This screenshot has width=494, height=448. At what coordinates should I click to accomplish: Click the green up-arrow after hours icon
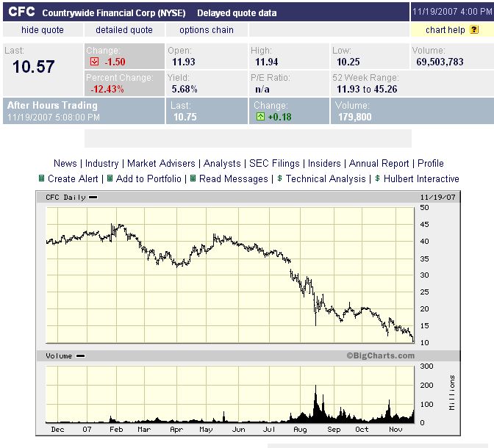click(260, 117)
